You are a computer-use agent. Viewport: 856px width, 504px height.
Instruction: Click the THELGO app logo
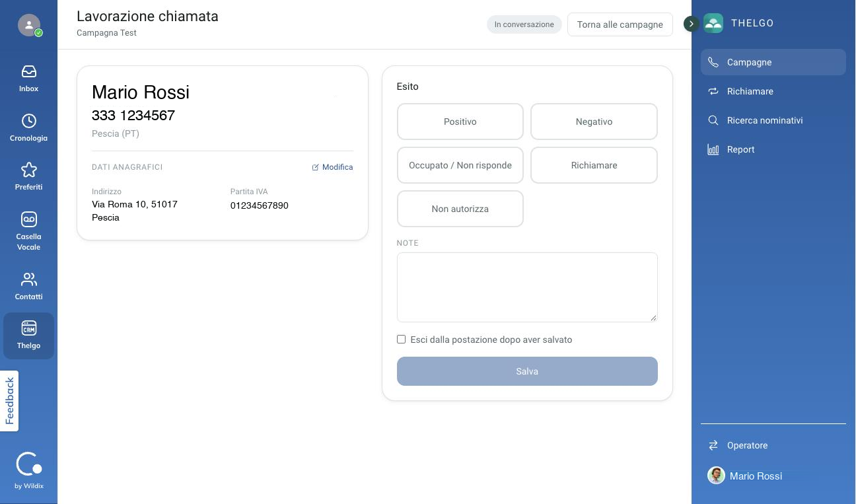tap(713, 23)
